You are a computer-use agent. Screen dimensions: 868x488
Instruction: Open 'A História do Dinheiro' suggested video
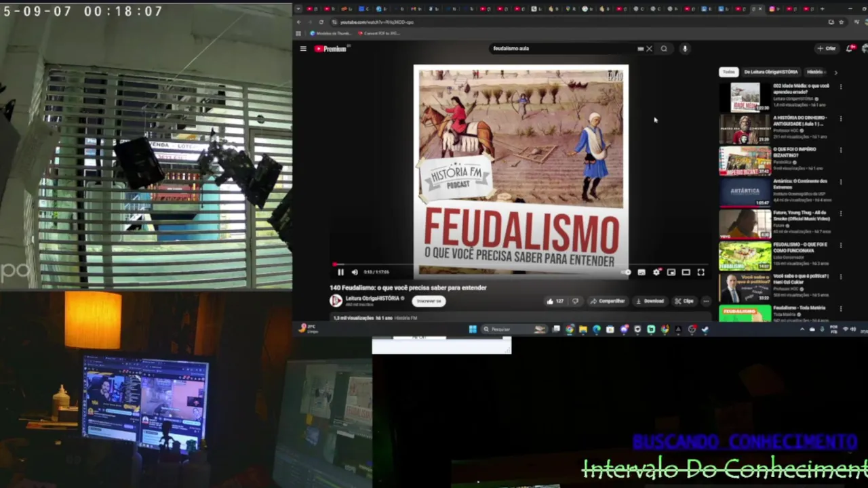[x=745, y=129]
